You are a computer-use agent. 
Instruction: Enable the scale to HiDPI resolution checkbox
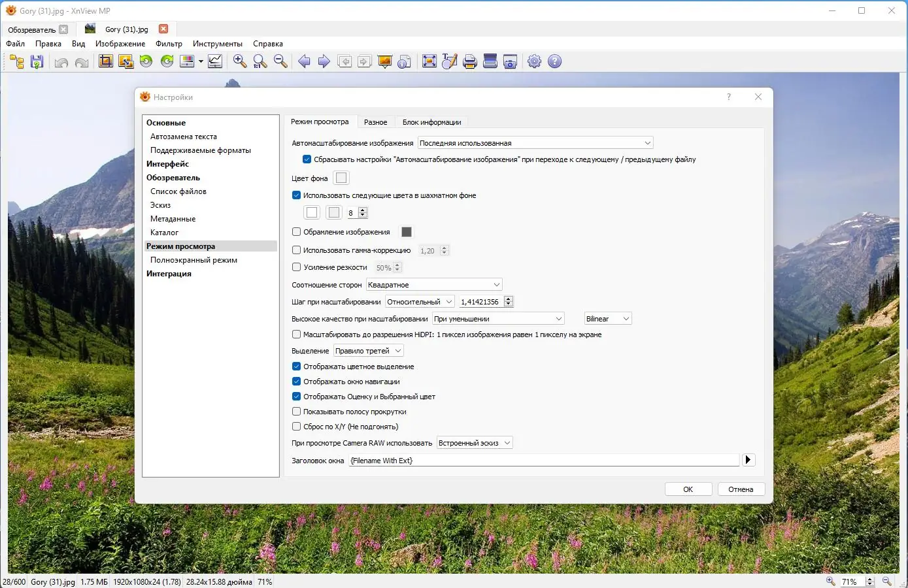point(296,335)
